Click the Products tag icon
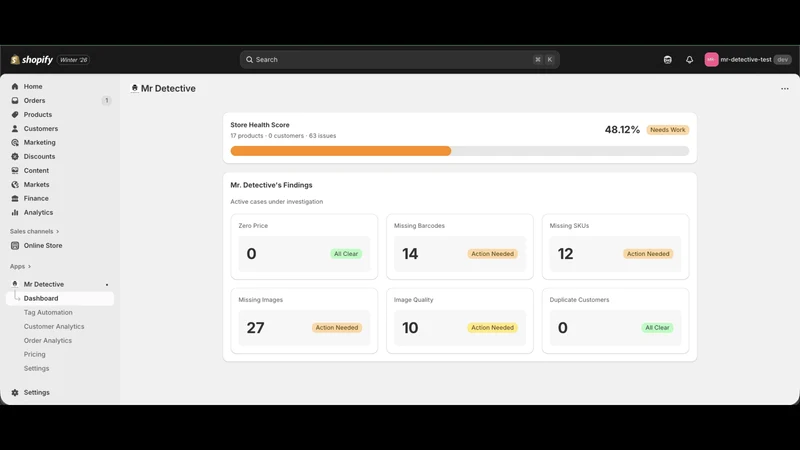 (15, 115)
